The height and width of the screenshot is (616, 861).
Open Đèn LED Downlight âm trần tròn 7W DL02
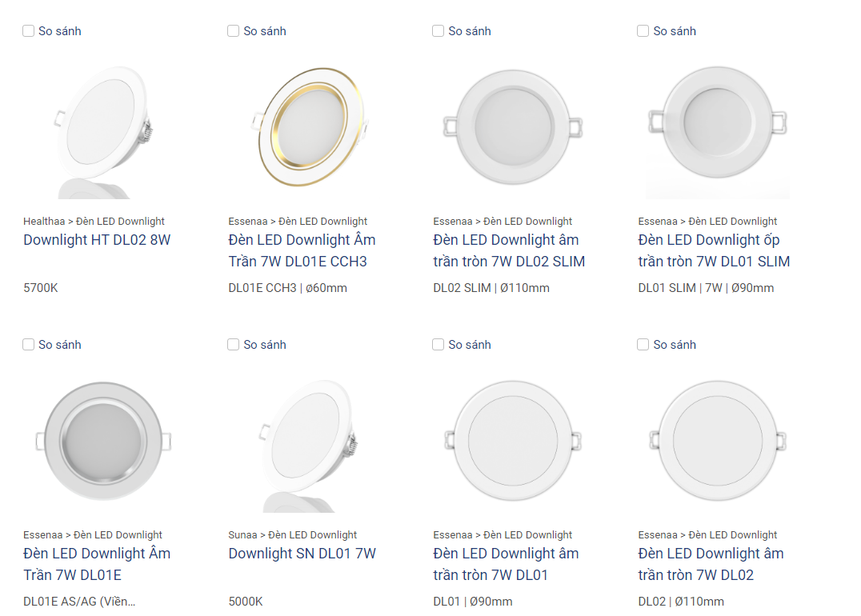coord(711,564)
